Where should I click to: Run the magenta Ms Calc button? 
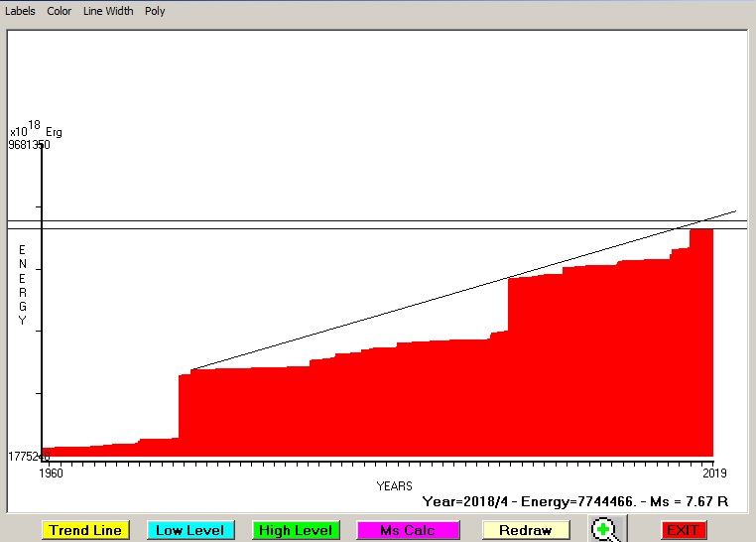408,530
